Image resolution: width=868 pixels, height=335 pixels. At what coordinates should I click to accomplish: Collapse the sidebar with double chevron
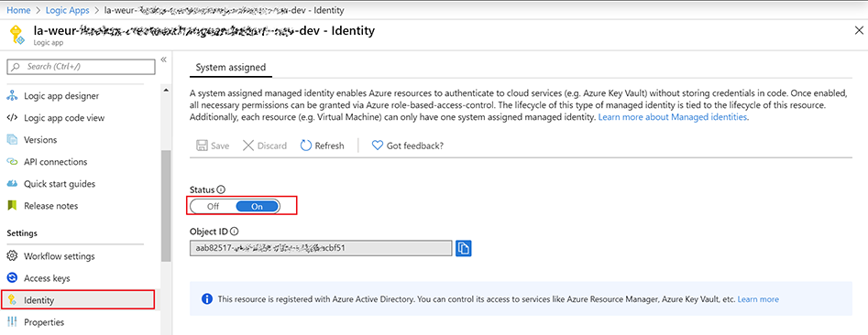(x=164, y=59)
